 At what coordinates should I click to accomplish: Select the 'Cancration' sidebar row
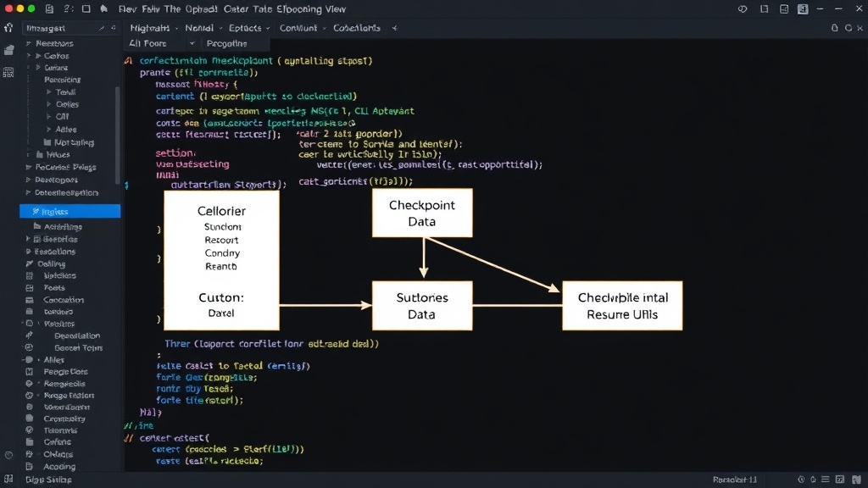click(64, 300)
